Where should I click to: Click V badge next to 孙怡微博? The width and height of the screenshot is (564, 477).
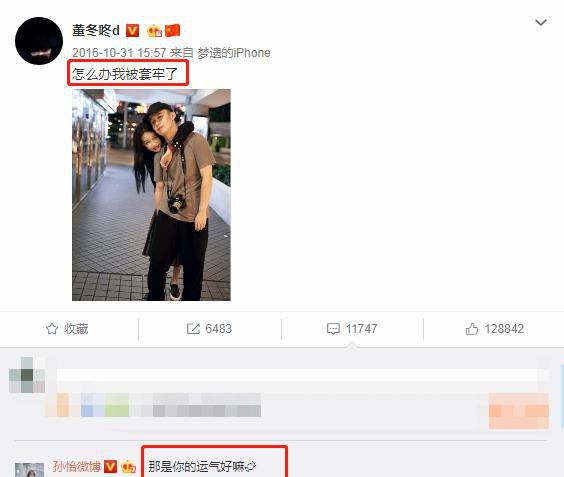110,467
